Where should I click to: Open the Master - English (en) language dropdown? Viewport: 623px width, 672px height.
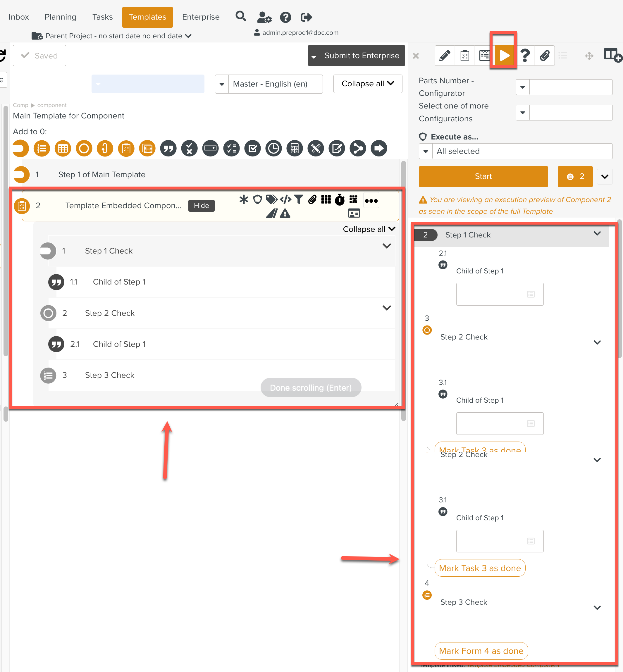coord(269,84)
